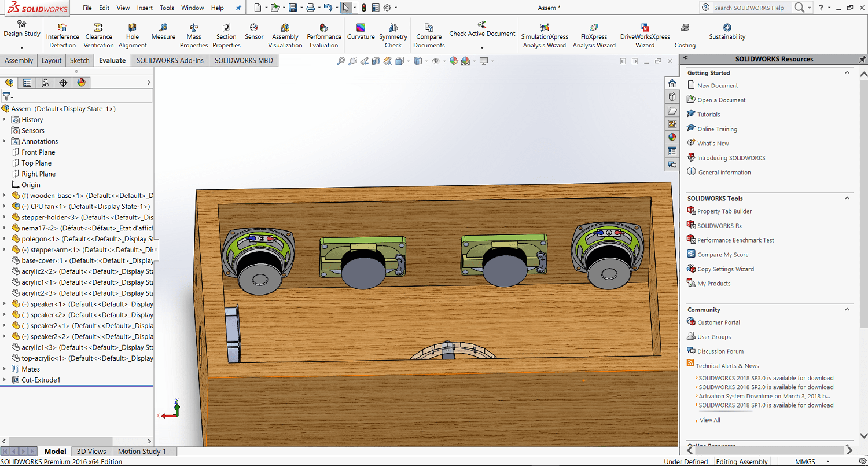The image size is (868, 466).
Task: Run Performance Evaluation
Action: (x=324, y=36)
